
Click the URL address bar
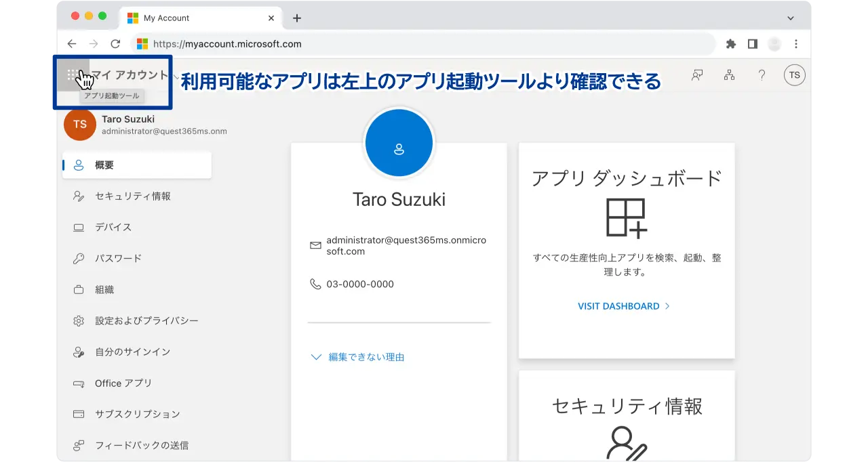424,44
